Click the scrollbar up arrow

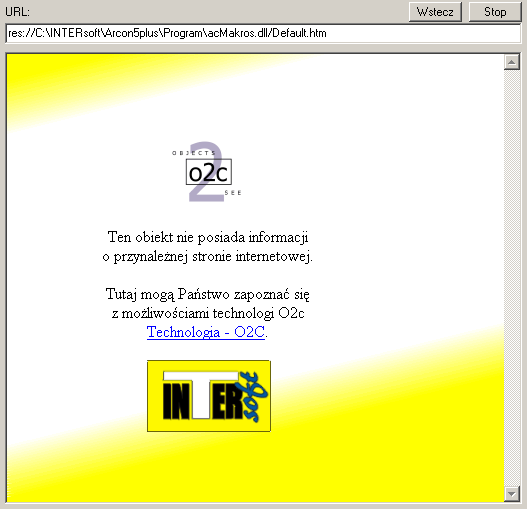[512, 62]
